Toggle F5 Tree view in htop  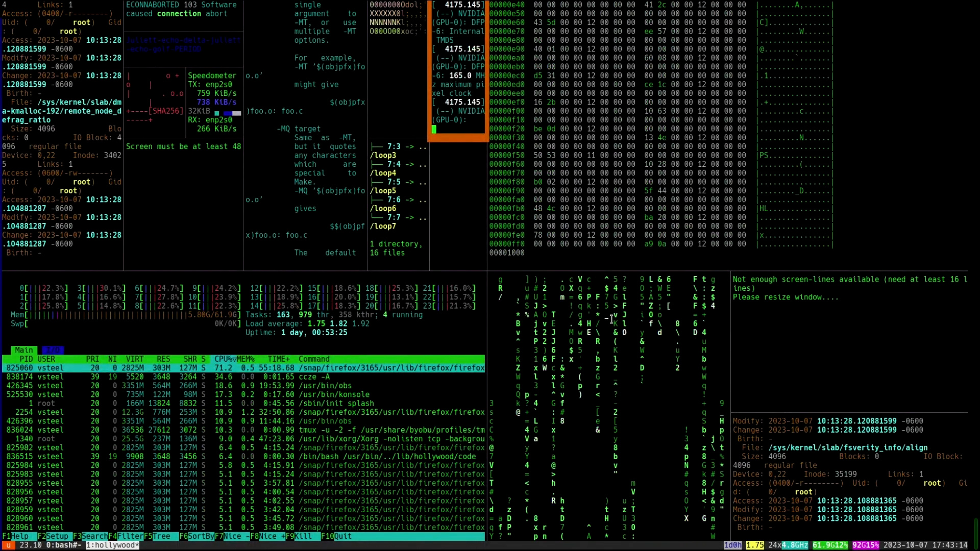tap(161, 536)
